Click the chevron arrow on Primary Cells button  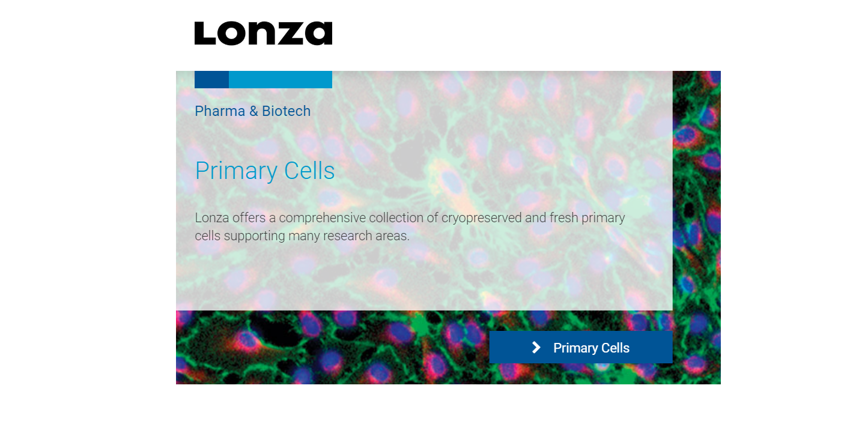pos(536,348)
